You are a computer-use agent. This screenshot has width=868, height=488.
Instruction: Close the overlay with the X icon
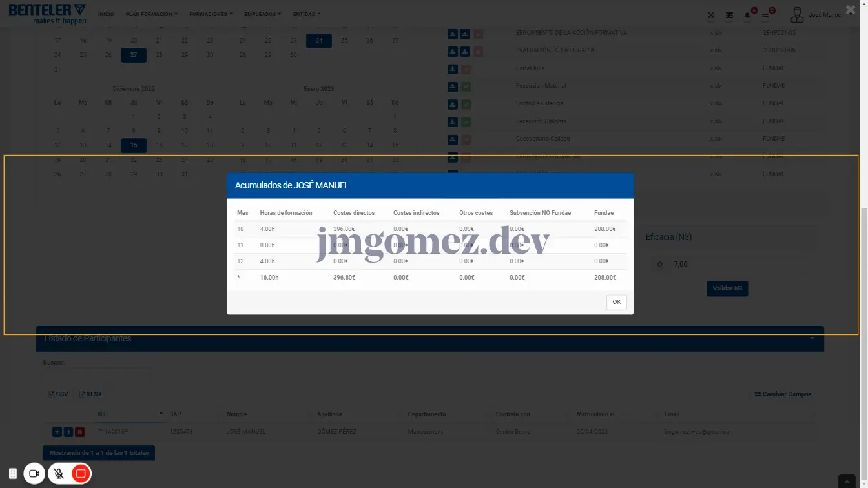click(851, 10)
